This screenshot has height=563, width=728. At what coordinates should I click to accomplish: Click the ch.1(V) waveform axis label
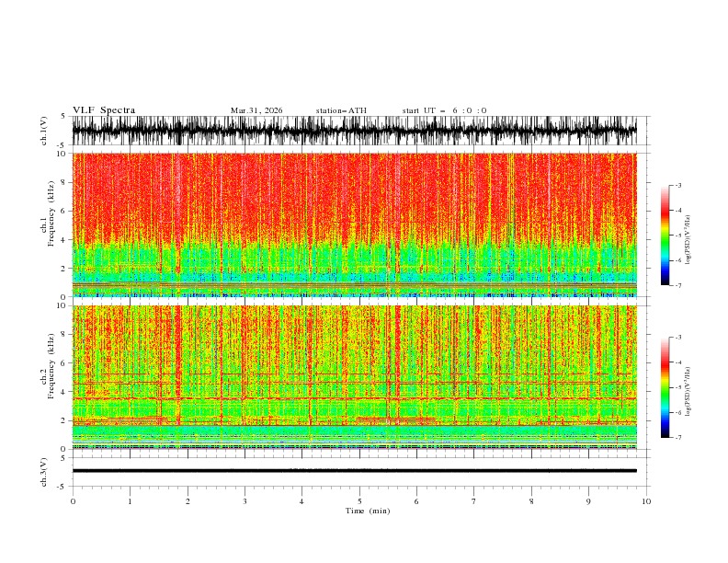(44, 131)
